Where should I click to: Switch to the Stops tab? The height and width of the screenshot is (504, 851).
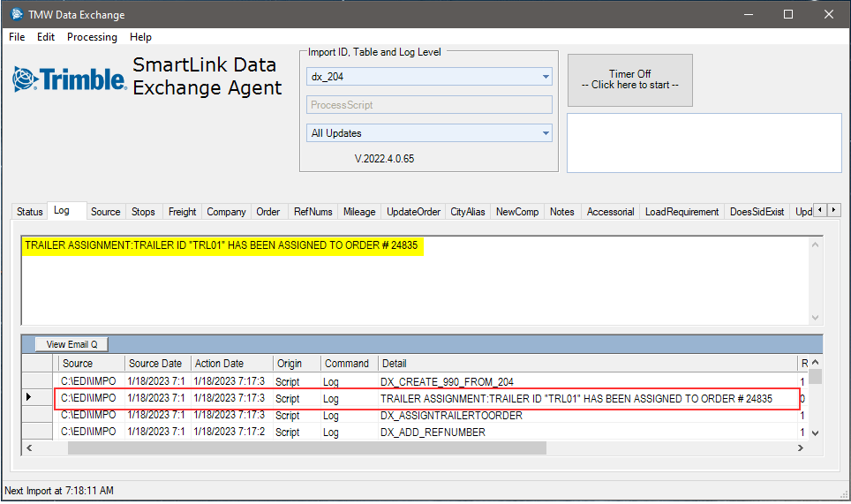(143, 212)
